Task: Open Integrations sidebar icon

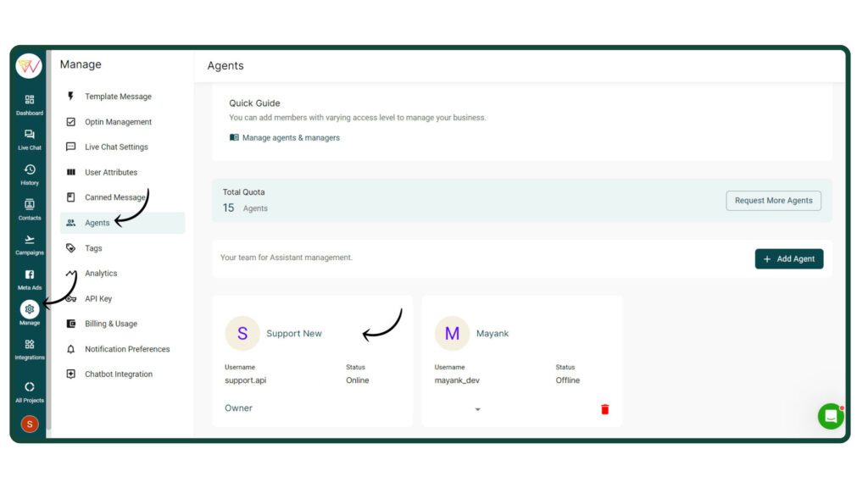Action: [30, 348]
